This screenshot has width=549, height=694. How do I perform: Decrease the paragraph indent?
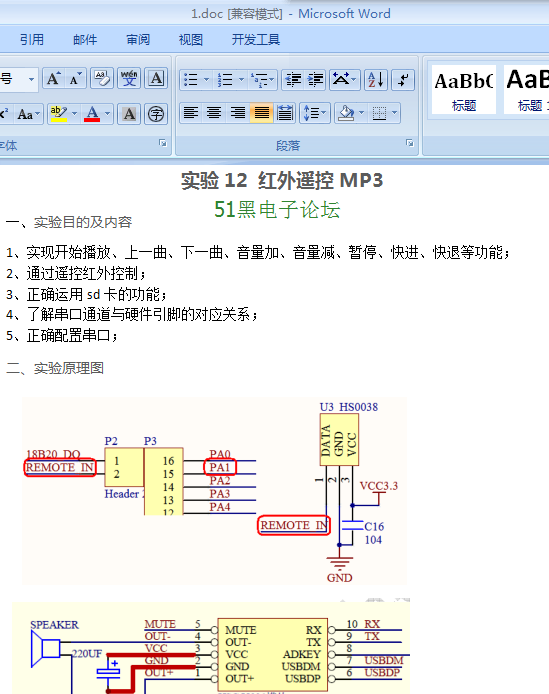293,80
